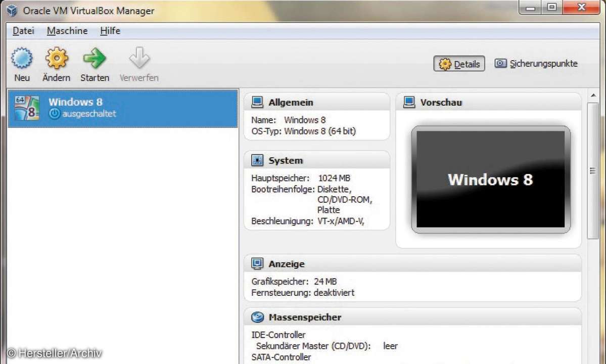The image size is (606, 364).
Task: Click the Windows 8 preview thumbnail
Action: pyautogui.click(x=490, y=179)
